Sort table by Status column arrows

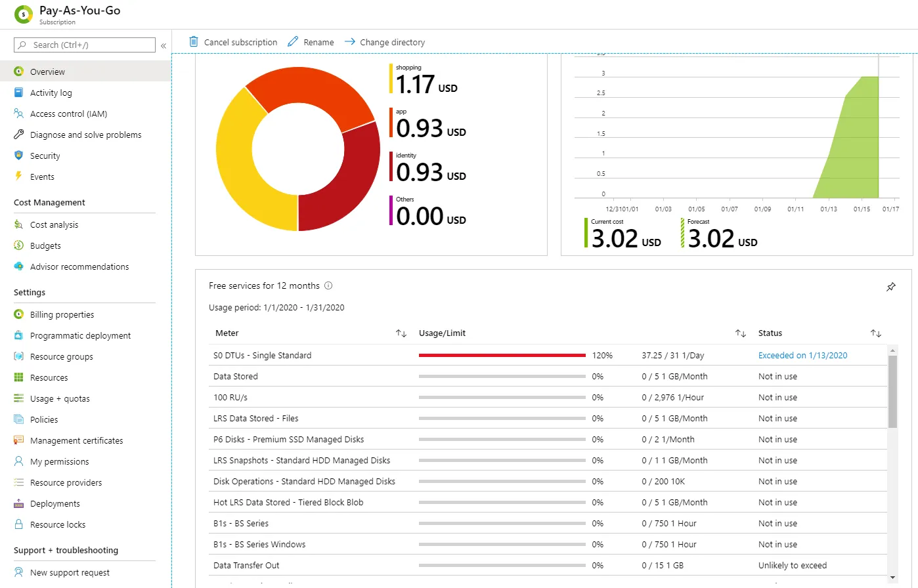point(875,333)
